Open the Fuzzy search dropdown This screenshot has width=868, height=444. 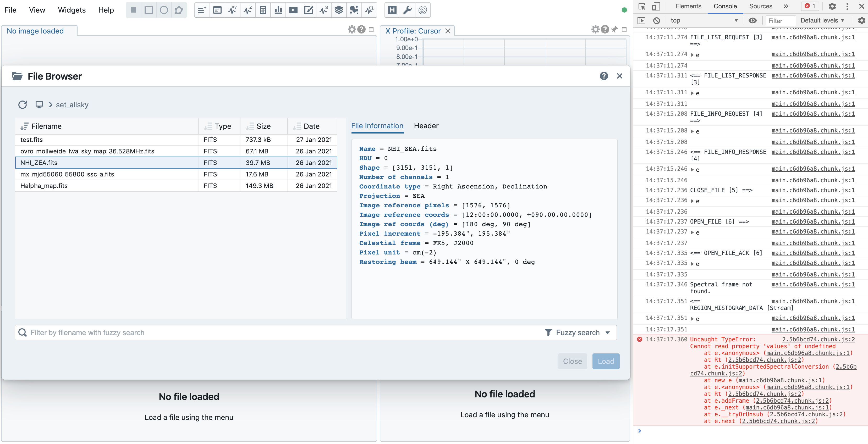coord(578,332)
